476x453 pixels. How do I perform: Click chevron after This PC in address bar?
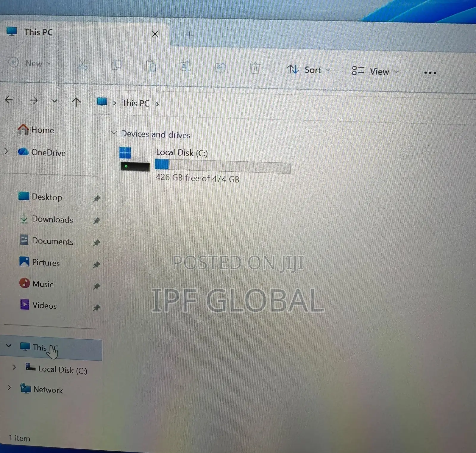(157, 104)
